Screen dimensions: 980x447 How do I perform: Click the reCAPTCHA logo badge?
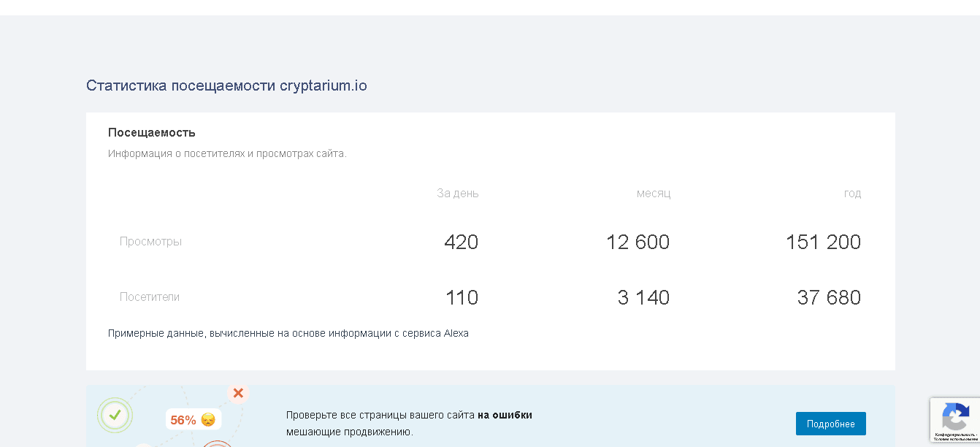pos(955,416)
